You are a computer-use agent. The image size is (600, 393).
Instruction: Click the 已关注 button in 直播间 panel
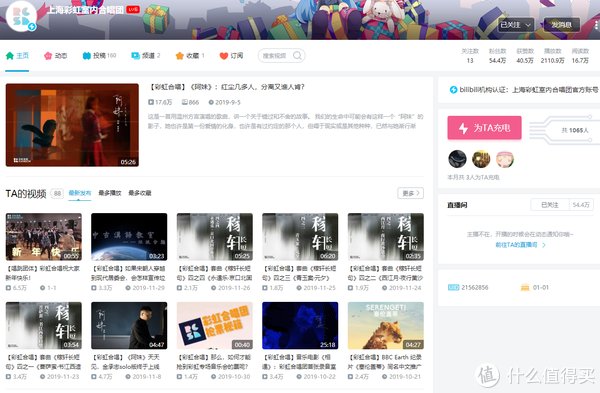click(x=550, y=205)
